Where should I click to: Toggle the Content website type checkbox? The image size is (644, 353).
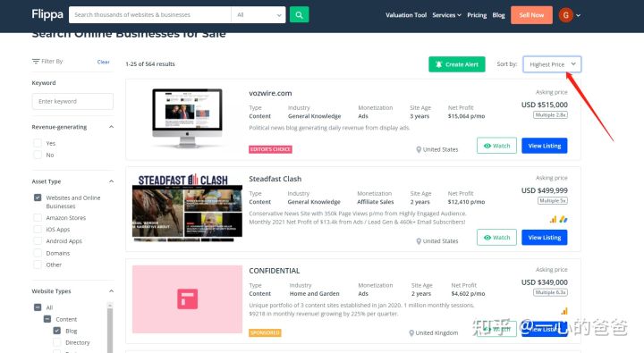(x=47, y=319)
